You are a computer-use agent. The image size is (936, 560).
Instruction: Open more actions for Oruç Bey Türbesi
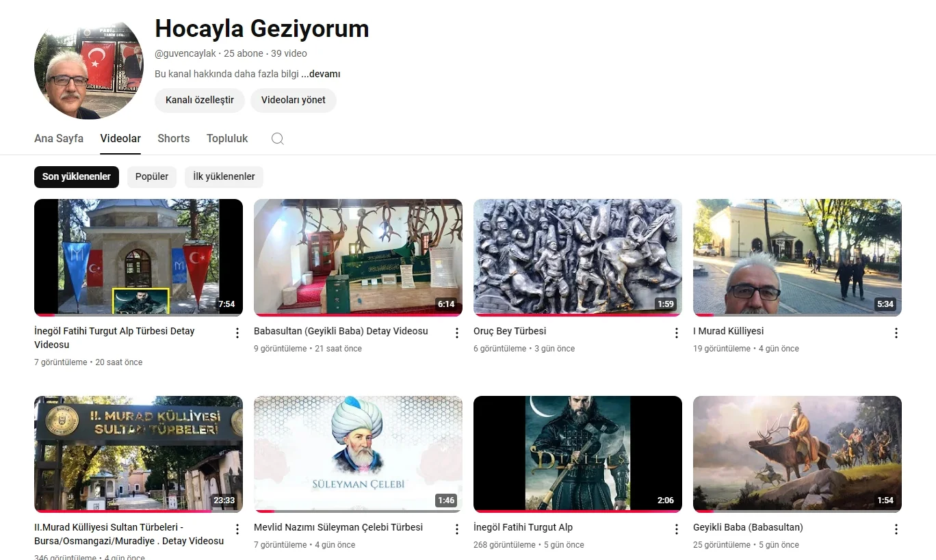pos(677,333)
